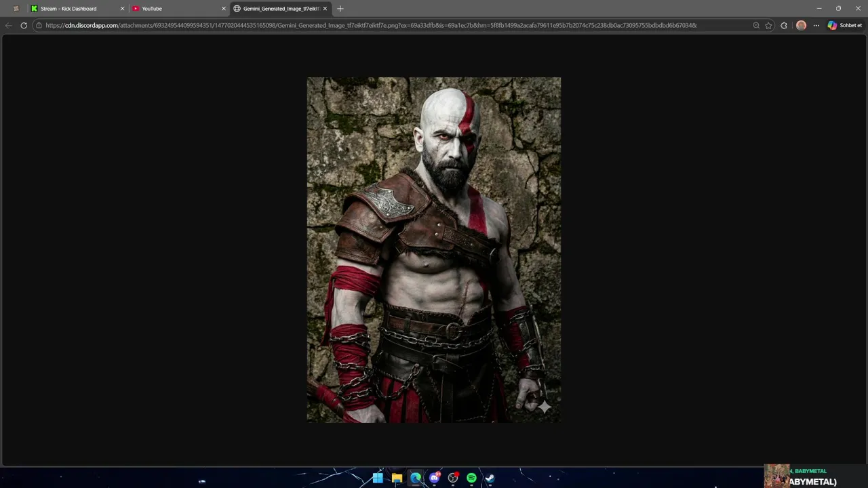The width and height of the screenshot is (868, 488).
Task: Restore down the browser window
Action: tap(838, 8)
